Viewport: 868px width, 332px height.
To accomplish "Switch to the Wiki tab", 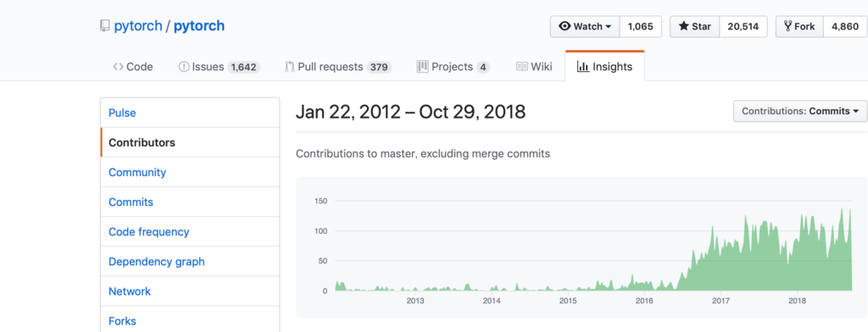I will (x=534, y=67).
